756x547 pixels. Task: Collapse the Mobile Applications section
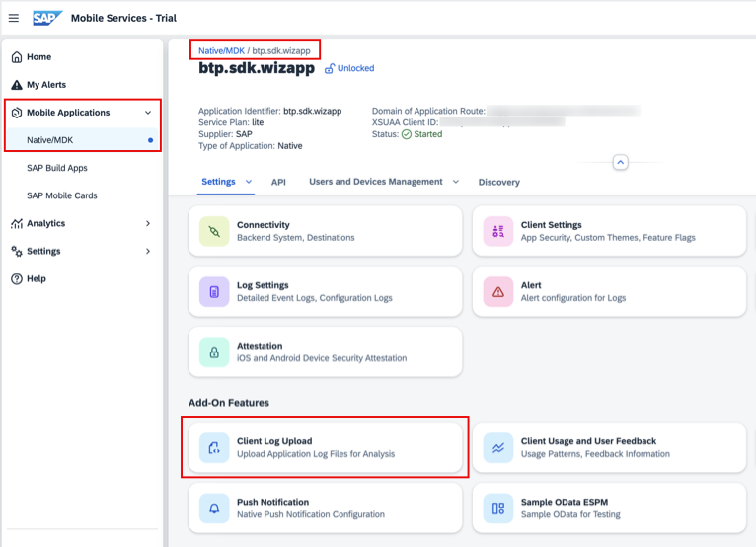click(x=148, y=113)
